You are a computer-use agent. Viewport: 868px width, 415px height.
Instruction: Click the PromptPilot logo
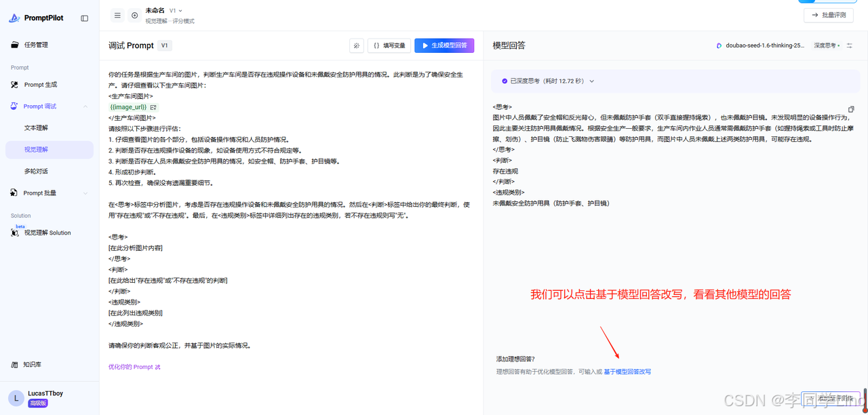pos(36,18)
